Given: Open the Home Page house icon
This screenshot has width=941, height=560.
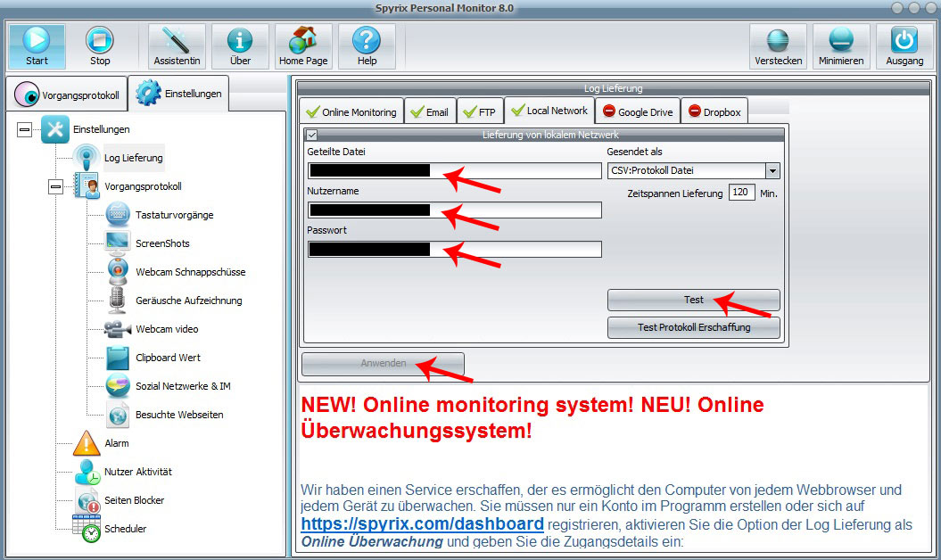Looking at the screenshot, I should click(x=303, y=40).
